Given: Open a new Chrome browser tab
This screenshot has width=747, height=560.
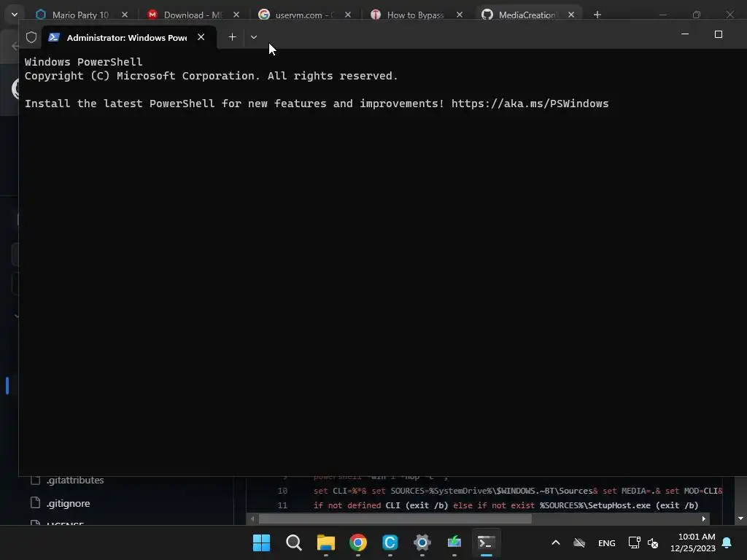Looking at the screenshot, I should pyautogui.click(x=597, y=15).
